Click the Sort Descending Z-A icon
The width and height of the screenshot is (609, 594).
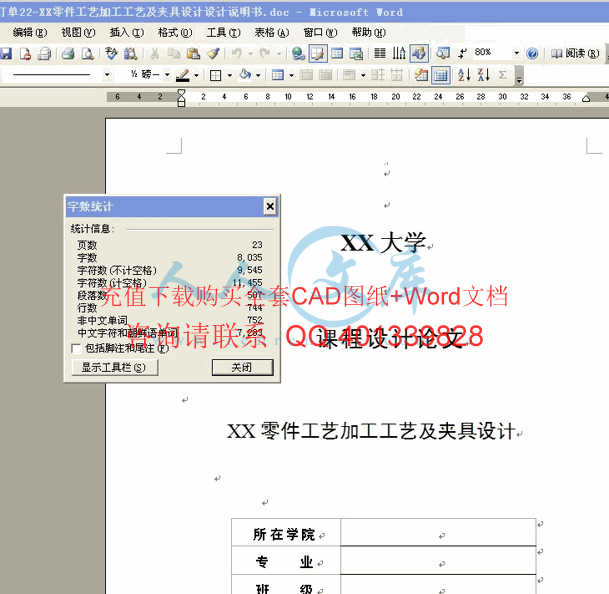pyautogui.click(x=484, y=75)
